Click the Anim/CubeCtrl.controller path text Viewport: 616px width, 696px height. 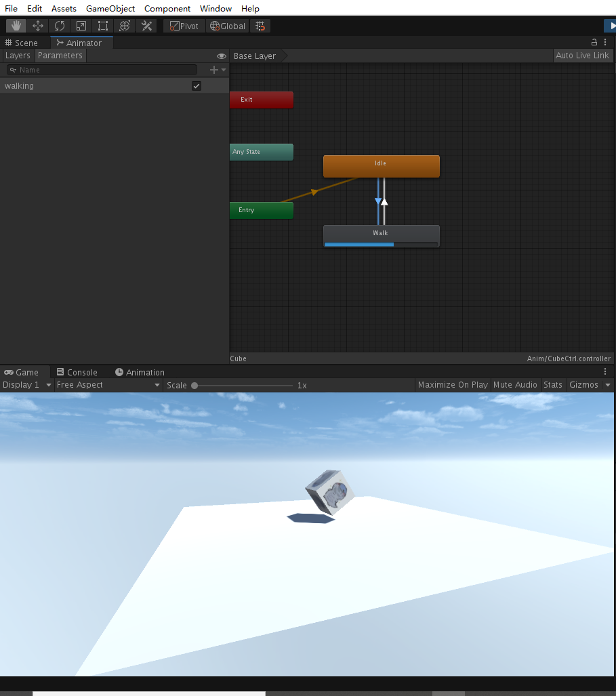coord(569,359)
